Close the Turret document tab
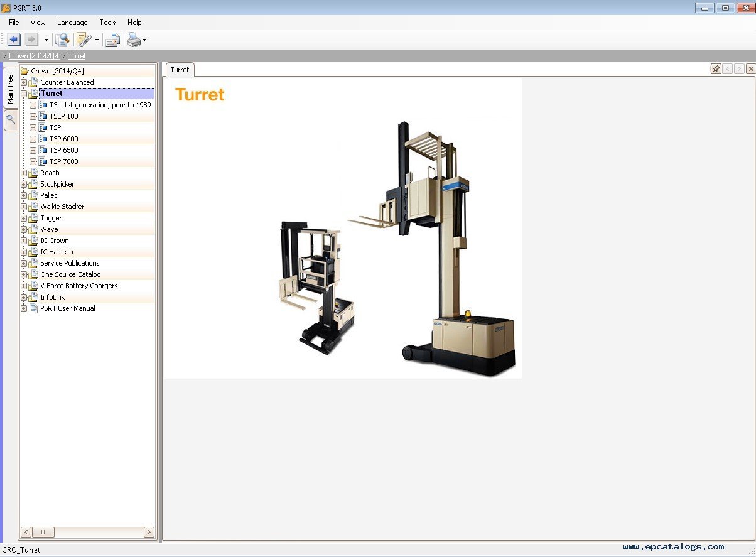The image size is (756, 557). tap(750, 69)
